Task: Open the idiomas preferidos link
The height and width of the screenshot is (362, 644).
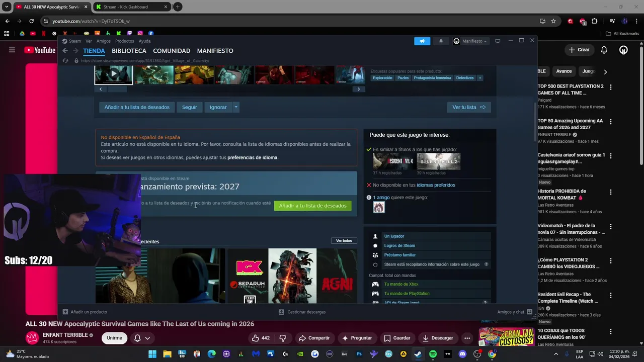Action: point(436,185)
